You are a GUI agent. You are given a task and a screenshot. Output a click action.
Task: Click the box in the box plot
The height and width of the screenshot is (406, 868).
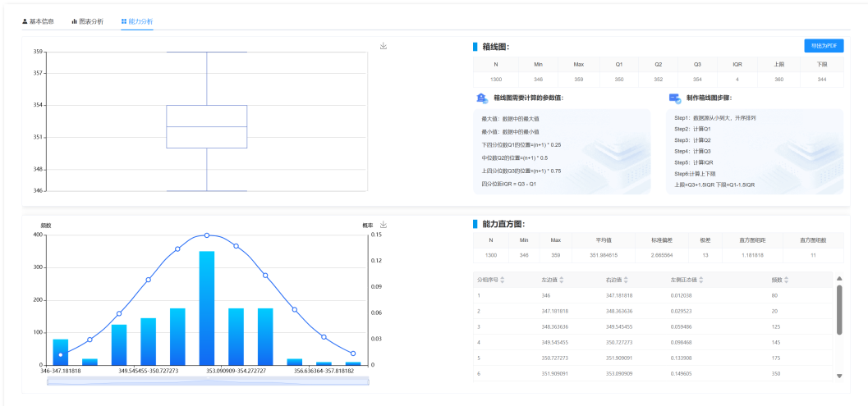pos(206,126)
